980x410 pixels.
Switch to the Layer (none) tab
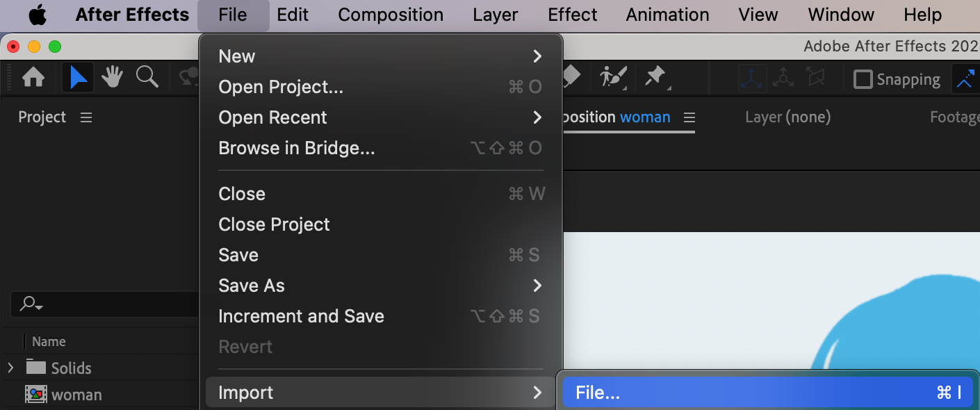(787, 117)
